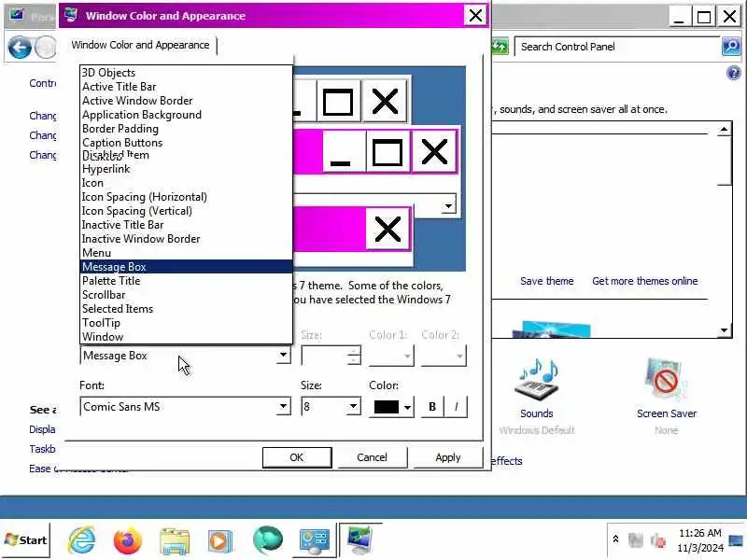The width and height of the screenshot is (747, 560).
Task: Choose 'Icon Spacing (Horizontal)' entry
Action: [x=186, y=197]
